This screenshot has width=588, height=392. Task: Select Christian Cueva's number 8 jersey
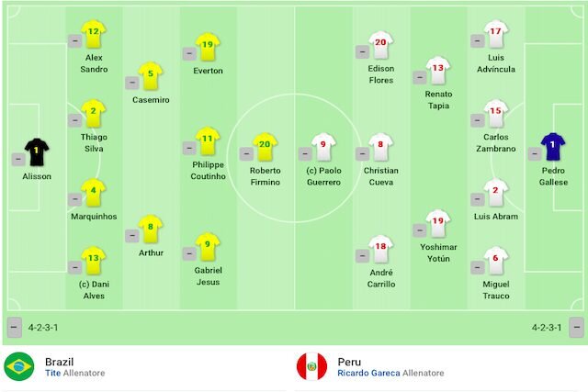380,147
